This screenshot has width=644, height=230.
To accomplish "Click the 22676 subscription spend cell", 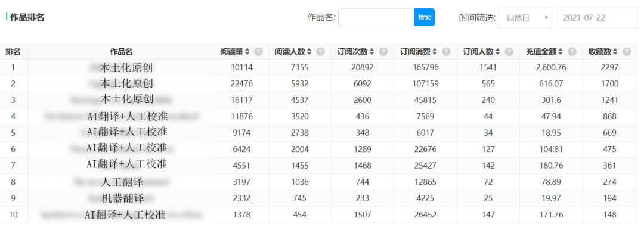I will pyautogui.click(x=425, y=149).
